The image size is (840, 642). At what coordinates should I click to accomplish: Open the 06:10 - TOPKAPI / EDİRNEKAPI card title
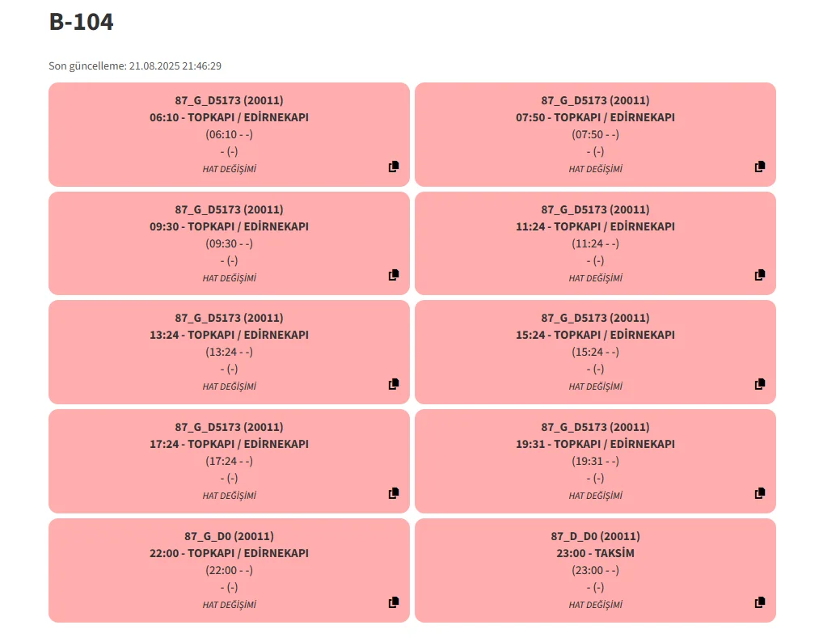point(229,117)
